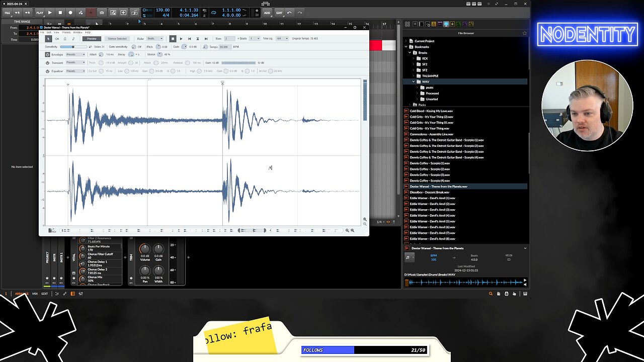
Task: Stop playback in the slicer window
Action: point(173,39)
